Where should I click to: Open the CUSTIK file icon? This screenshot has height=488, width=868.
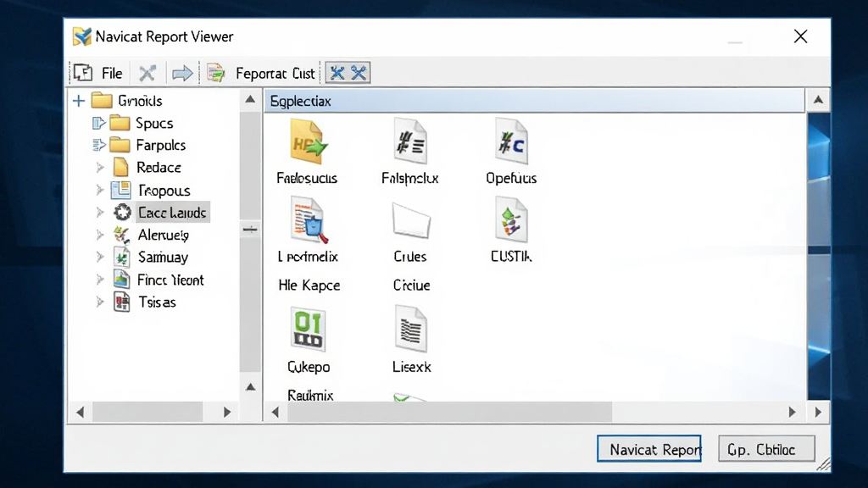coord(511,219)
